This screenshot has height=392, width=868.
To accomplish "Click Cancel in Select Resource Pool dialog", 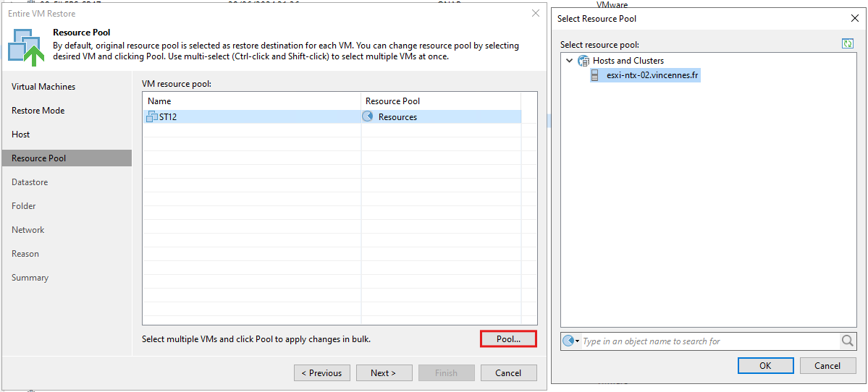I will click(x=828, y=365).
